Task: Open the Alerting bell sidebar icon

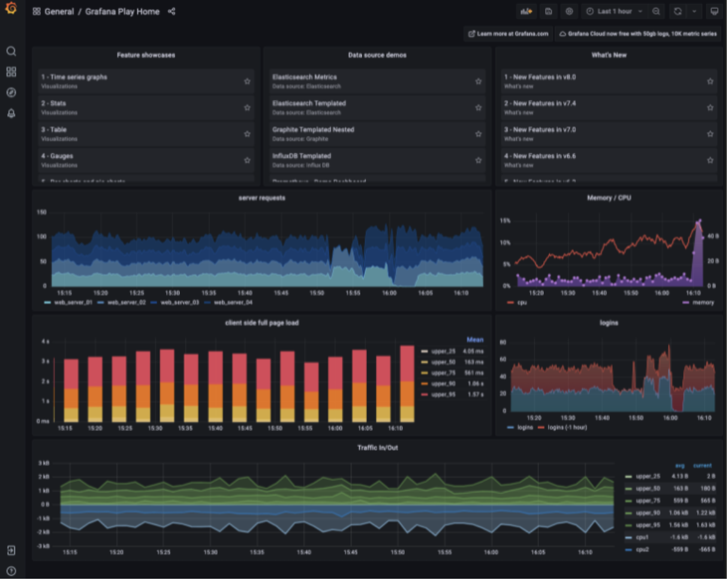Action: (11, 113)
